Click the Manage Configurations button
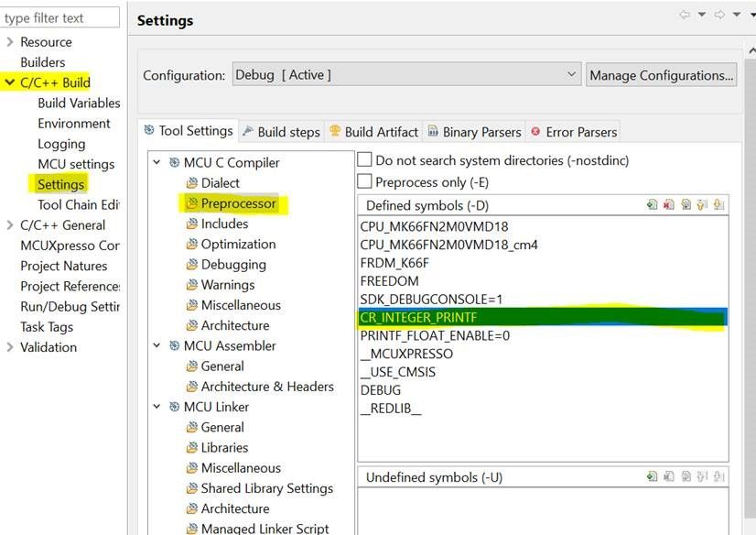Viewport: 756px width, 535px height. tap(661, 75)
